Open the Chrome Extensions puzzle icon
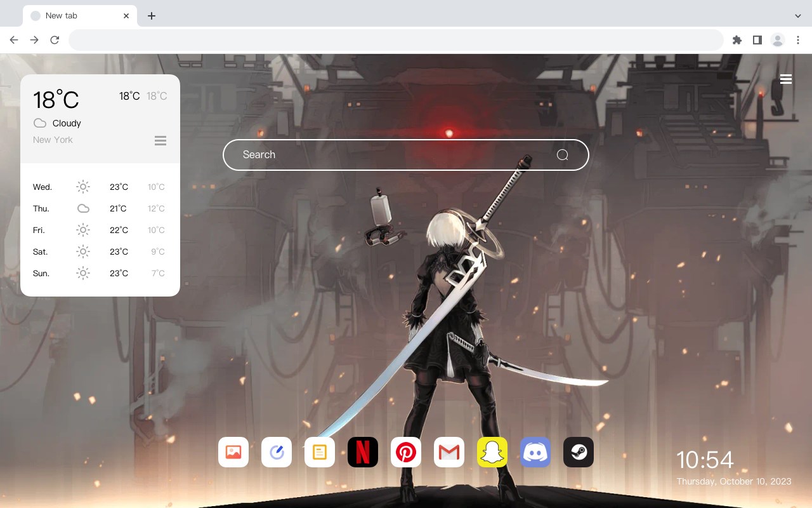Image resolution: width=812 pixels, height=508 pixels. pos(737,40)
